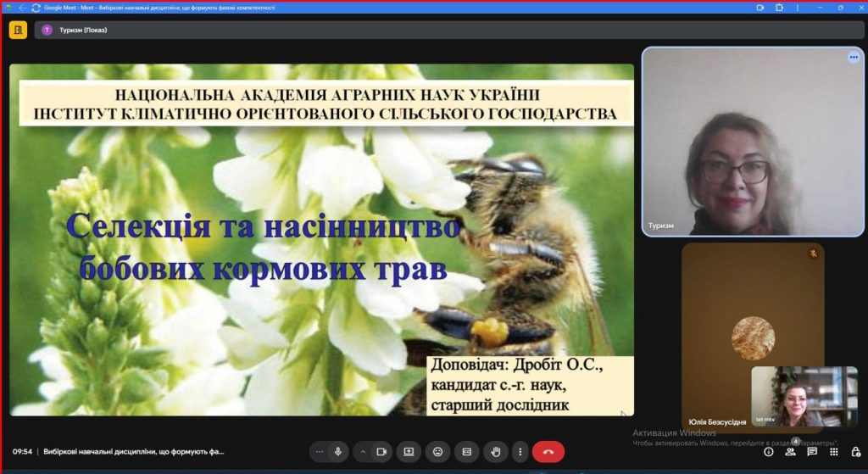
Task: Show the participants people panel
Action: (791, 452)
